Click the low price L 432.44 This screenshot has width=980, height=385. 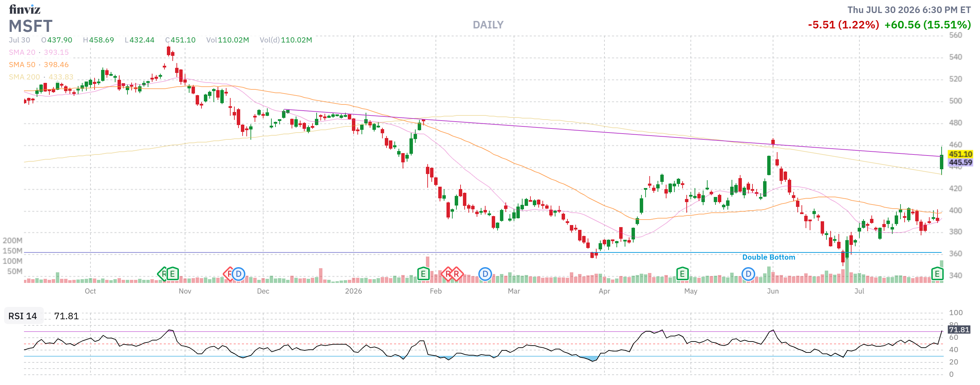pos(139,40)
